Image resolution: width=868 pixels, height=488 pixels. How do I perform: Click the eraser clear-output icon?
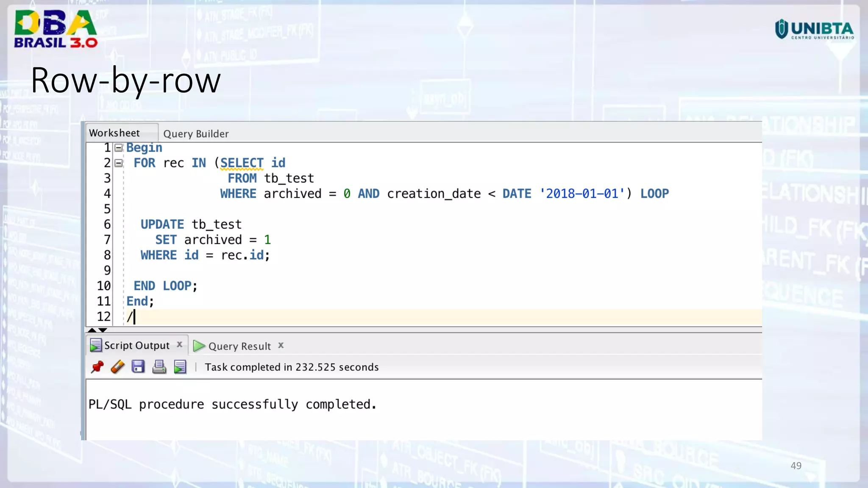click(117, 367)
